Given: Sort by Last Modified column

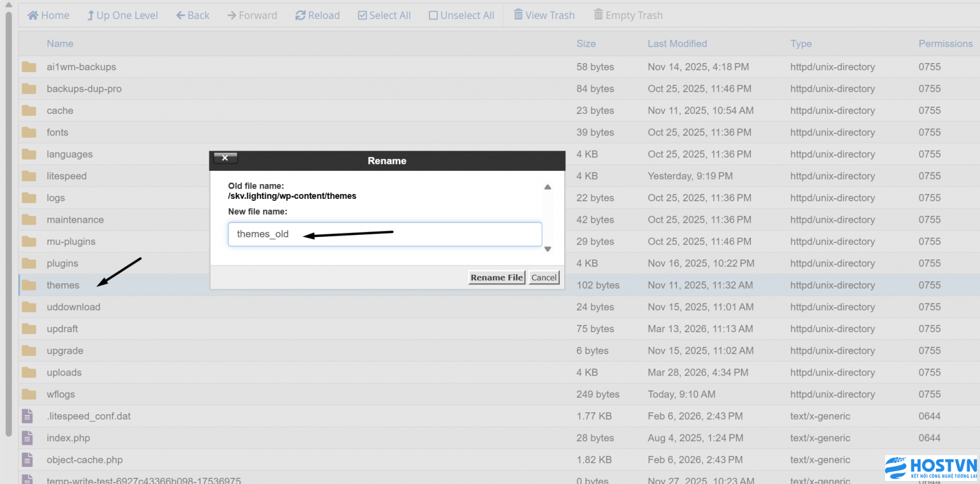Looking at the screenshot, I should click(x=677, y=43).
